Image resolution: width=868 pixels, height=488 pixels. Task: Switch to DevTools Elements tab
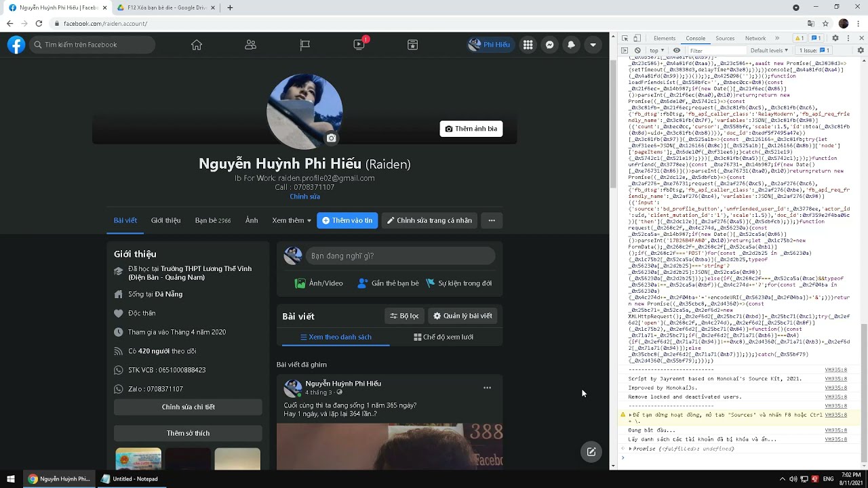point(665,38)
